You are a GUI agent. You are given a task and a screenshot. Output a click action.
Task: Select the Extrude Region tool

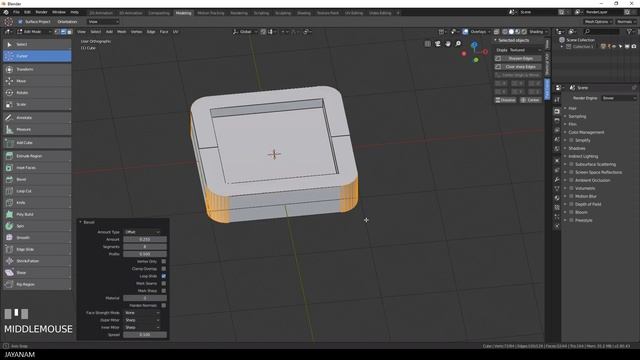tap(37, 156)
